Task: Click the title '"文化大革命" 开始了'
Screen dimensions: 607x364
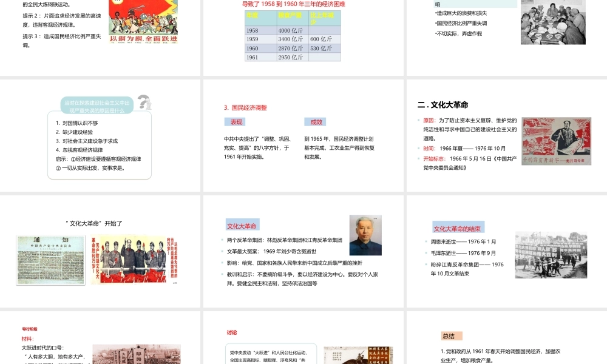Action: (93, 224)
